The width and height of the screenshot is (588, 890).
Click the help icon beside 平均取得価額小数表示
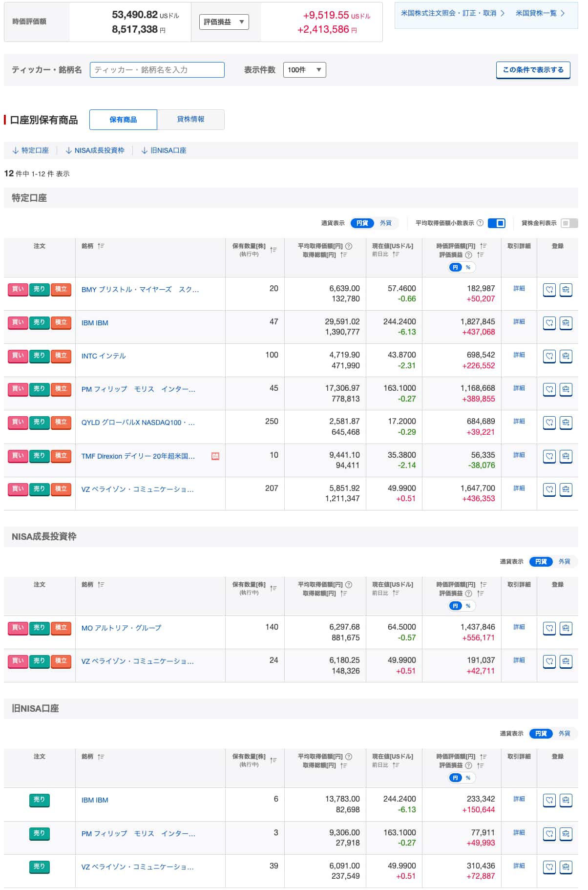click(480, 223)
